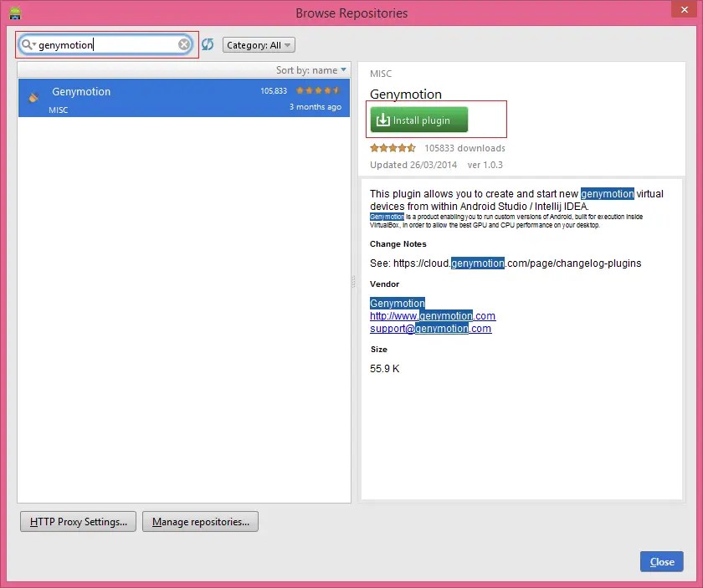The height and width of the screenshot is (588, 703).
Task: Open the Category: All dropdown
Action: point(259,45)
